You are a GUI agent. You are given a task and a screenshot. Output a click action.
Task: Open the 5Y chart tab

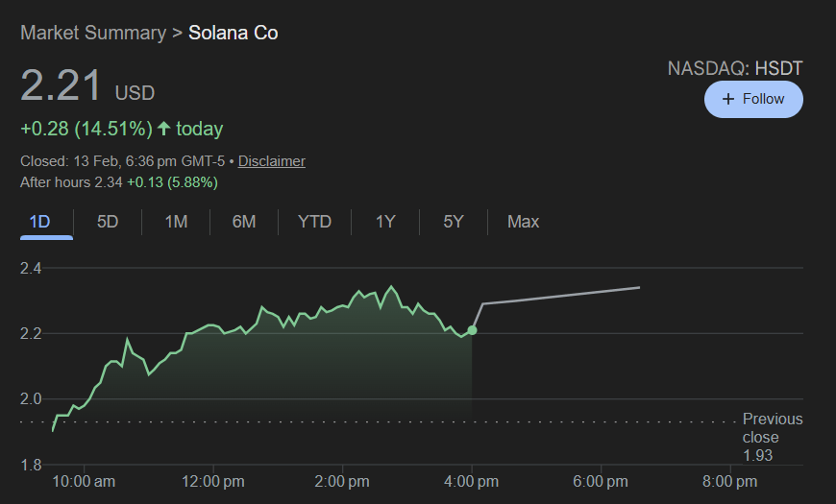tap(454, 222)
